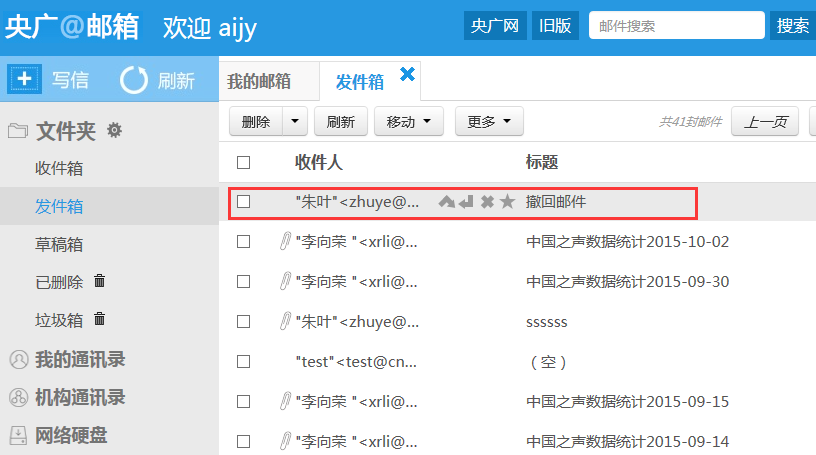
Task: Open message 中国之声数据统计2015-09-15
Action: (x=628, y=401)
